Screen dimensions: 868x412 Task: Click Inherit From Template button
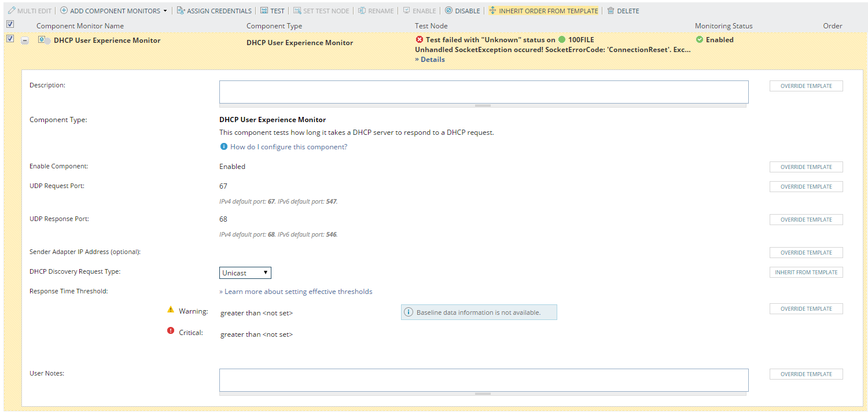click(x=806, y=272)
